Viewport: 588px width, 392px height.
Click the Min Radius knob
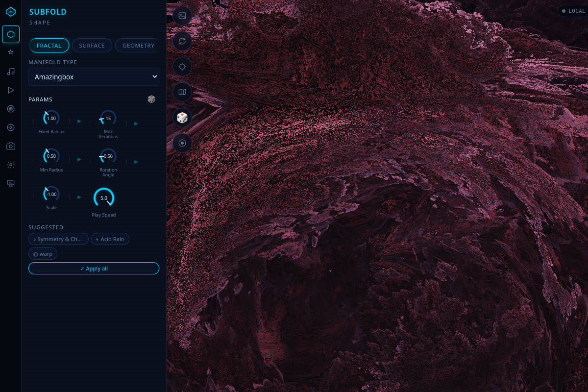pyautogui.click(x=51, y=156)
